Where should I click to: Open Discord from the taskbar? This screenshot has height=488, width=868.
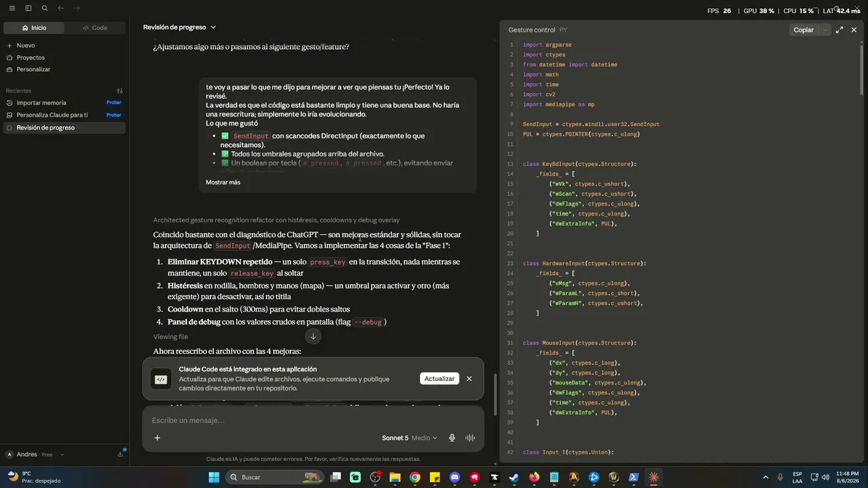click(x=454, y=477)
